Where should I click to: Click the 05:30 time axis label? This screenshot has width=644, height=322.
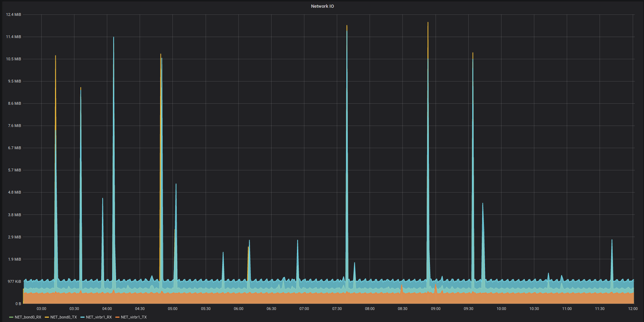[206, 309]
